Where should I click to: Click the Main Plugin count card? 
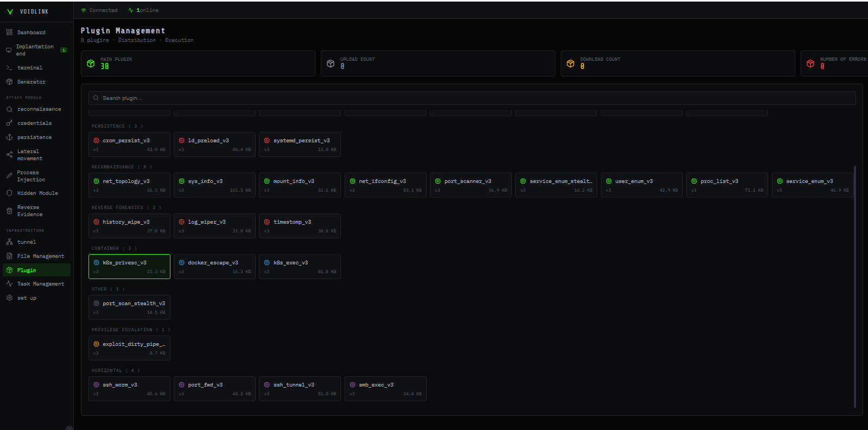[x=198, y=64]
